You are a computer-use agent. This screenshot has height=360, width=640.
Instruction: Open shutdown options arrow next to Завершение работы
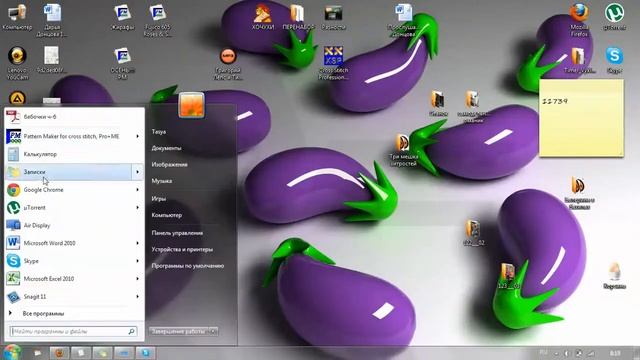[213, 331]
